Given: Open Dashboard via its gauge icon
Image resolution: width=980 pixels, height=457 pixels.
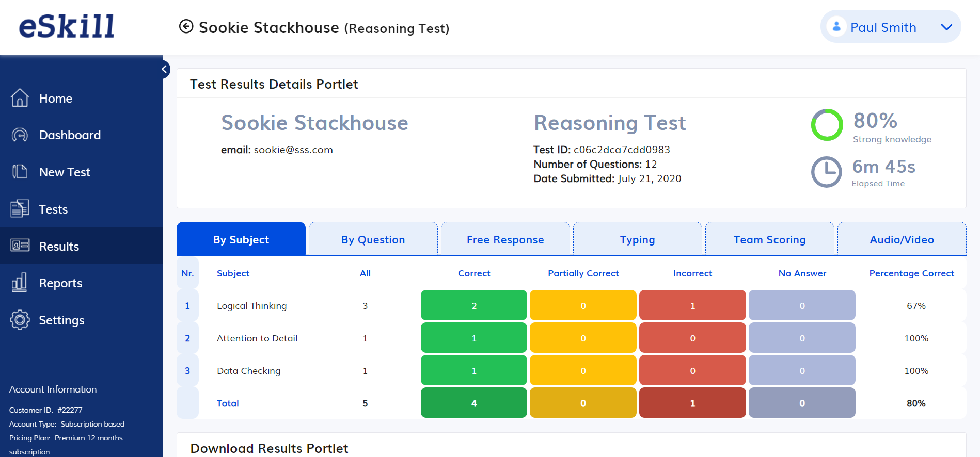Looking at the screenshot, I should tap(20, 135).
